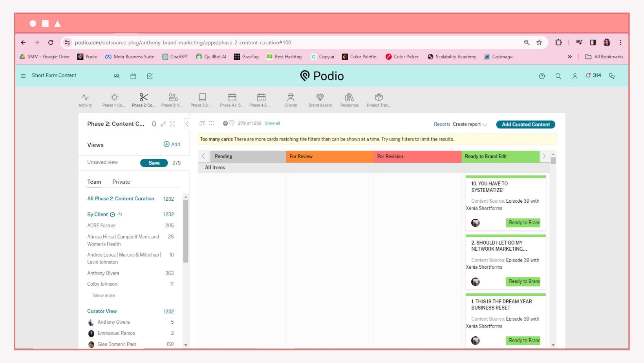644x363 pixels.
Task: Switch to the Private views tab
Action: coord(121,182)
